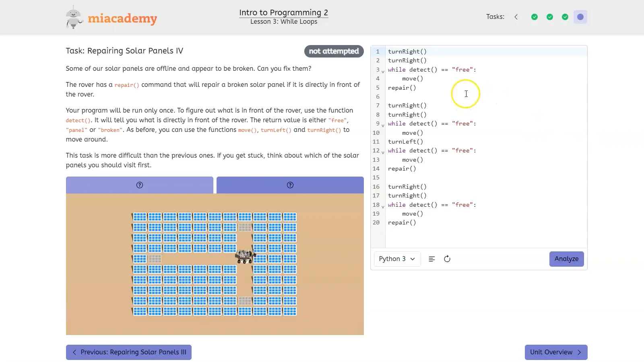Reset the code using the refresh icon
Image resolution: width=644 pixels, height=362 pixels.
pyautogui.click(x=447, y=259)
